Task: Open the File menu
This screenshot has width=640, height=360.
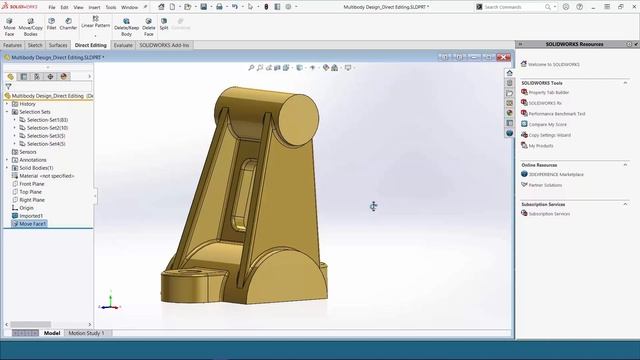Action: [52, 7]
